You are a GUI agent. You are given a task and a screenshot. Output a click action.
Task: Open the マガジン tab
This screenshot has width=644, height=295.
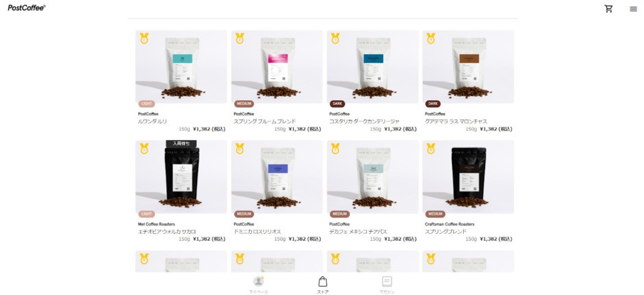click(387, 285)
